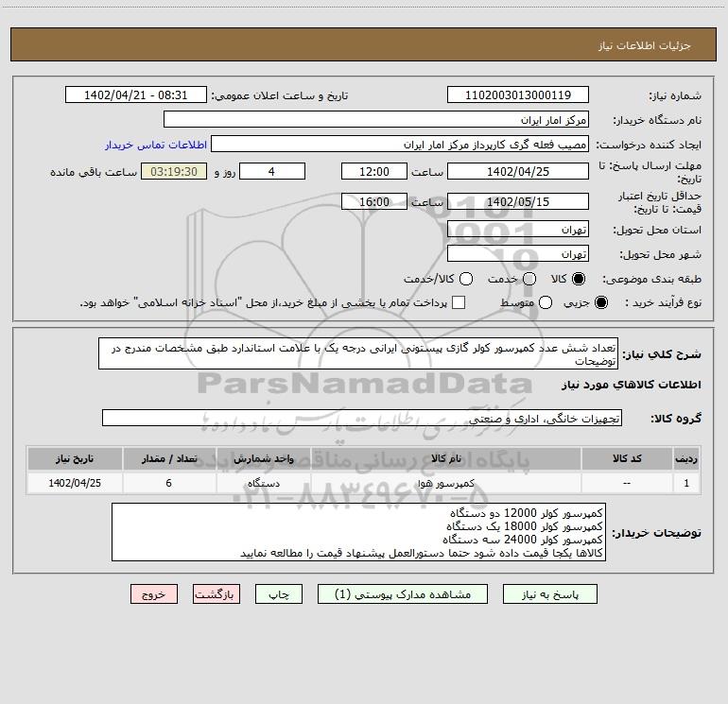The width and height of the screenshot is (728, 704).
Task: Click the کد کالا column header
Action: 627,458
